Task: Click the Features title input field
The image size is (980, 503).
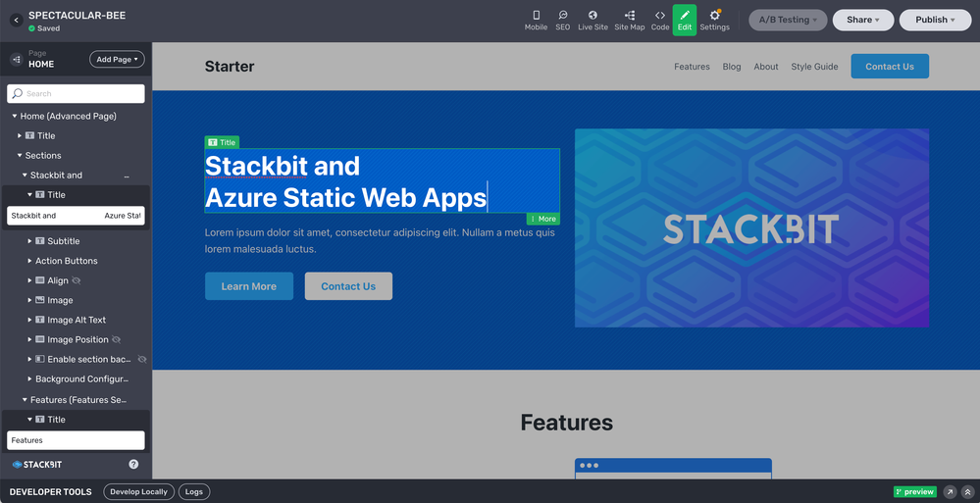Action: (x=76, y=440)
